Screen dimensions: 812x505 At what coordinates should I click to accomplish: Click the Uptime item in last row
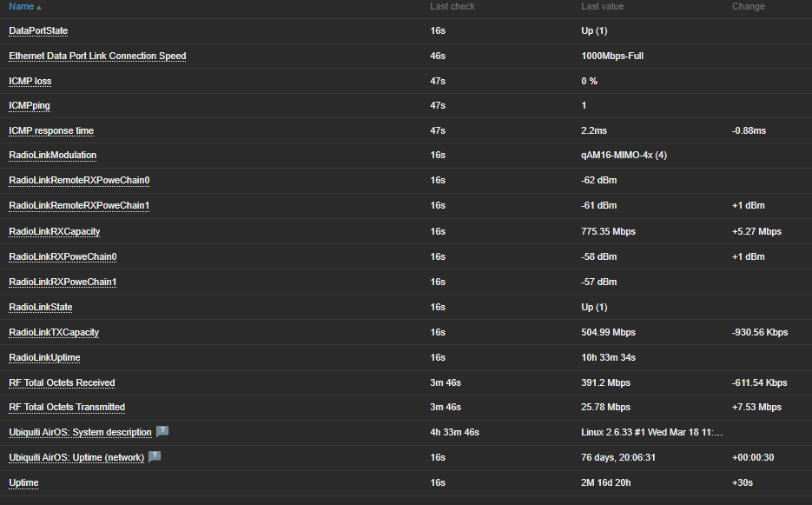pyautogui.click(x=23, y=482)
